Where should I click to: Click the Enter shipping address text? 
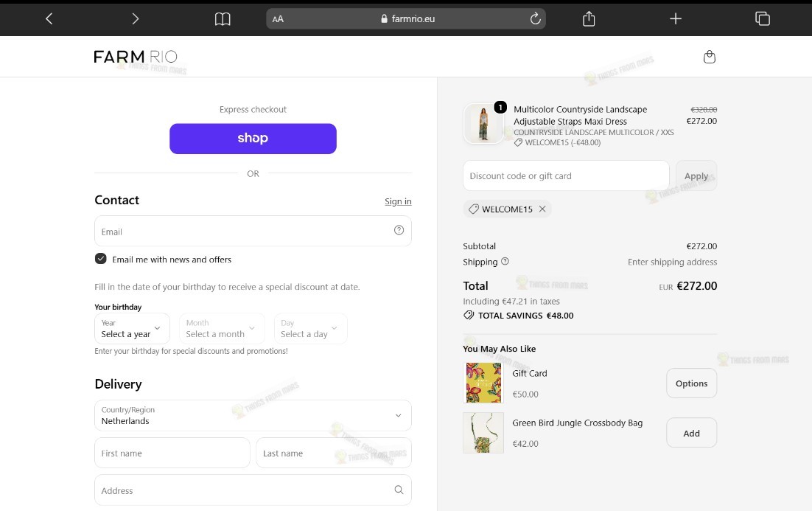pos(672,263)
